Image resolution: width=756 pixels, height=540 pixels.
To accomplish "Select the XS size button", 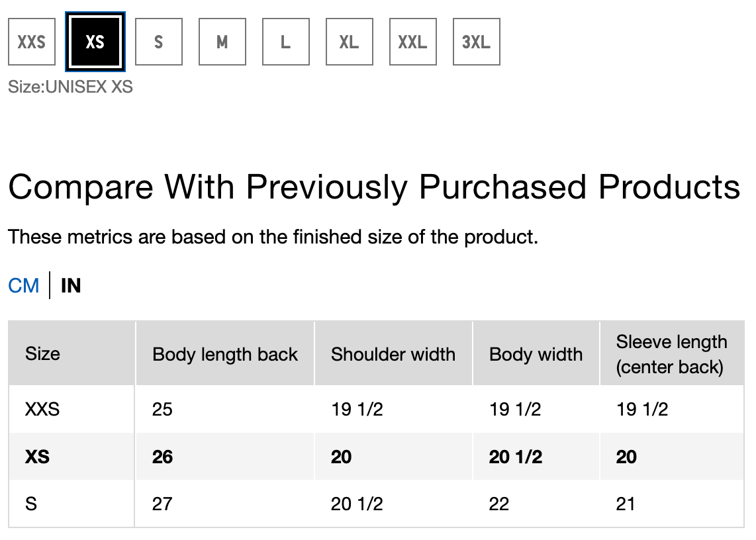I will [95, 42].
